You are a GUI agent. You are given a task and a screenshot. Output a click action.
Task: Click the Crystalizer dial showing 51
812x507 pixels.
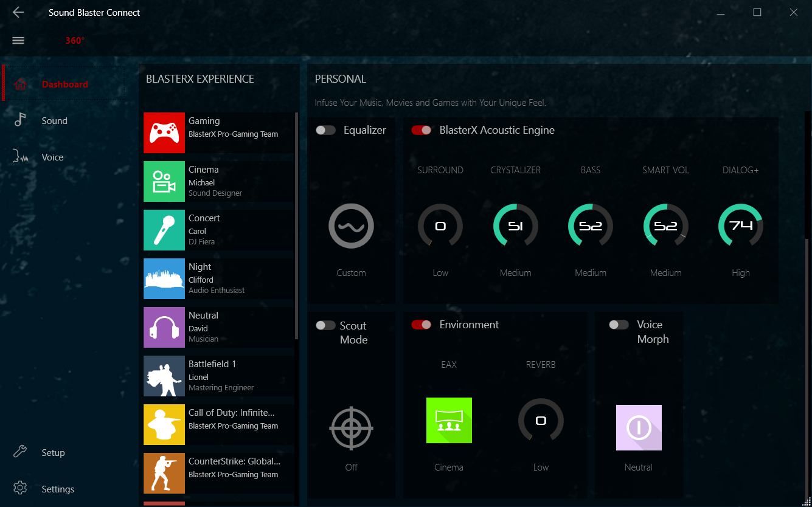pos(516,226)
